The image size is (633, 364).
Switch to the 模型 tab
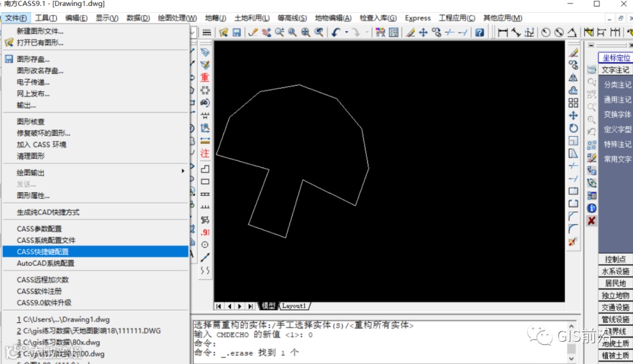pyautogui.click(x=268, y=306)
